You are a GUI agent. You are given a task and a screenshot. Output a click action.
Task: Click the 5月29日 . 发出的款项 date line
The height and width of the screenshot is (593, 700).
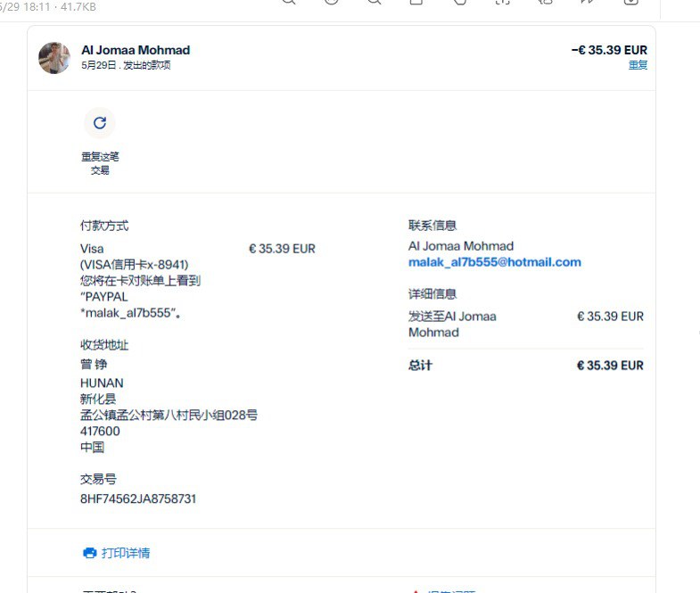pos(126,65)
